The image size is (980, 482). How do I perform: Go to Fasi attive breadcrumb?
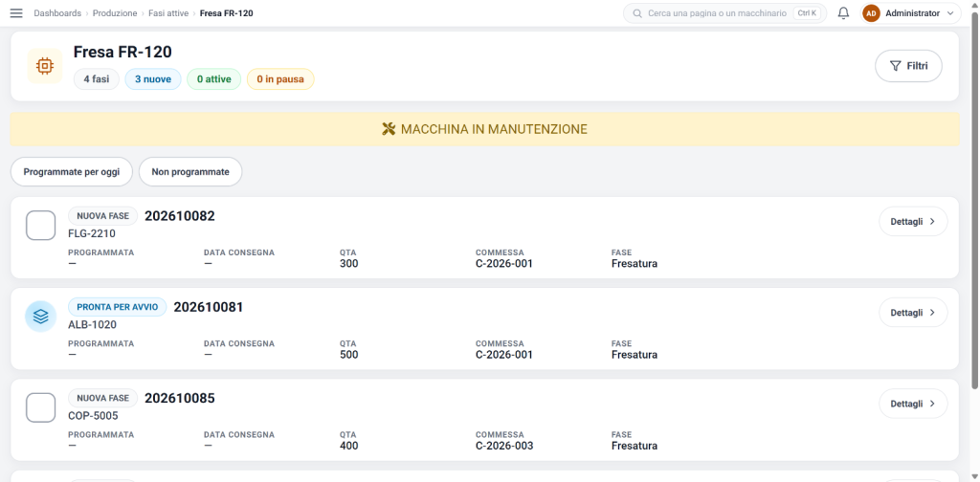[168, 13]
